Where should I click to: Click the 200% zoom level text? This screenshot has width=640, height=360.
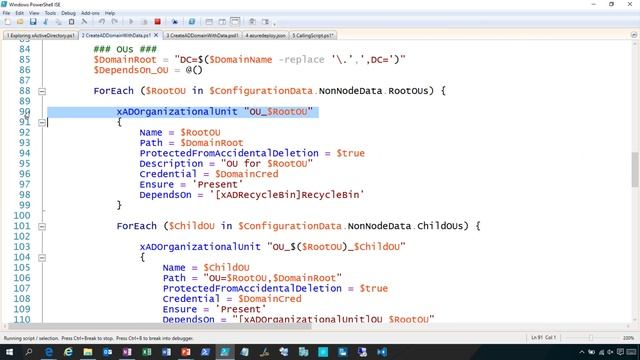point(628,338)
